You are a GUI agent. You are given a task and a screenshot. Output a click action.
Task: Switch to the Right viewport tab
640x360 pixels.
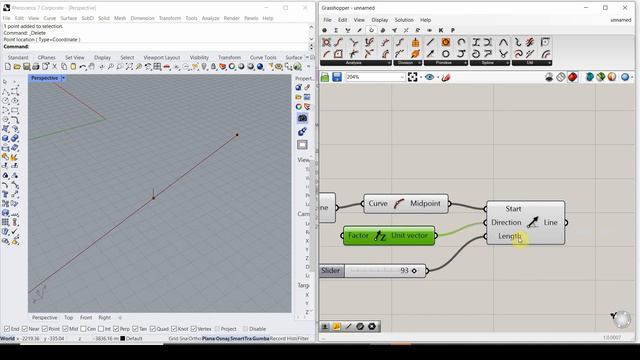[104, 318]
